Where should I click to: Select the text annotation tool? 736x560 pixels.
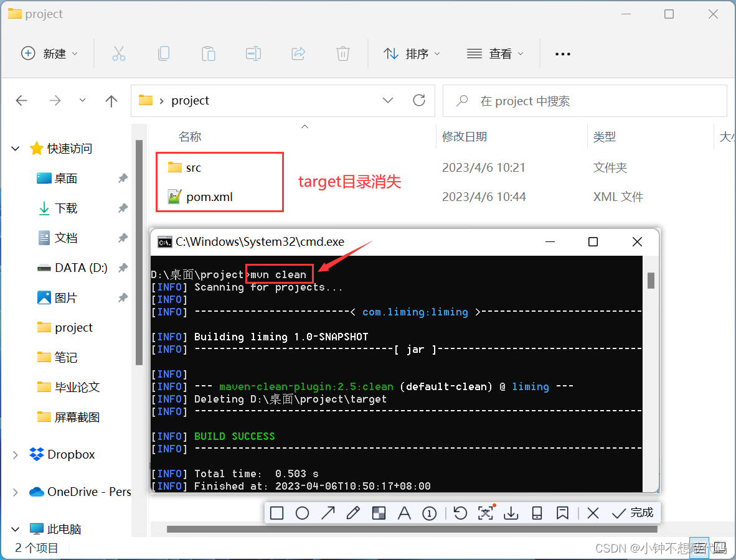click(x=403, y=513)
